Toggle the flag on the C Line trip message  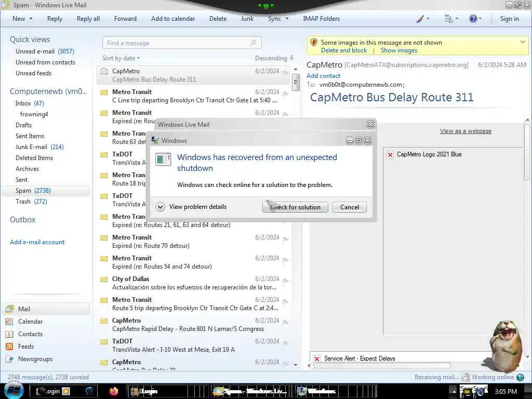[286, 94]
